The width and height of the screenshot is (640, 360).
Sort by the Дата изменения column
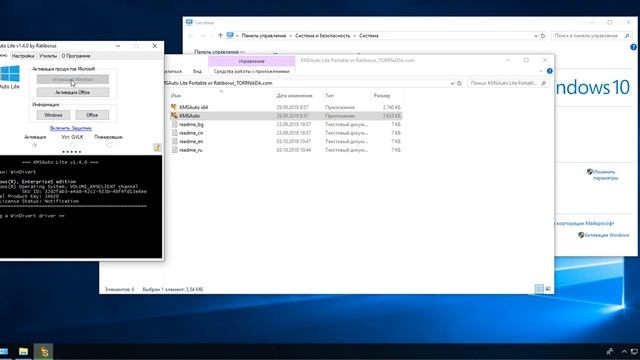click(294, 96)
